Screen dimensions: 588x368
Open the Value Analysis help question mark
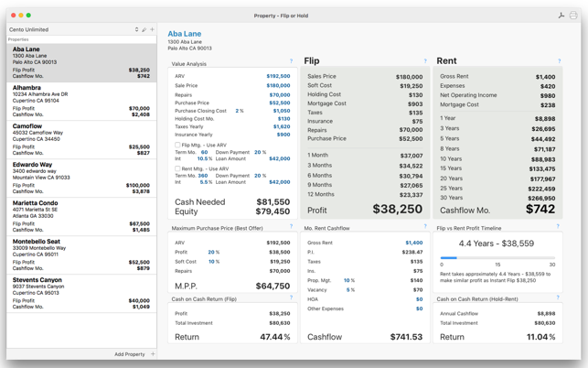[291, 60]
